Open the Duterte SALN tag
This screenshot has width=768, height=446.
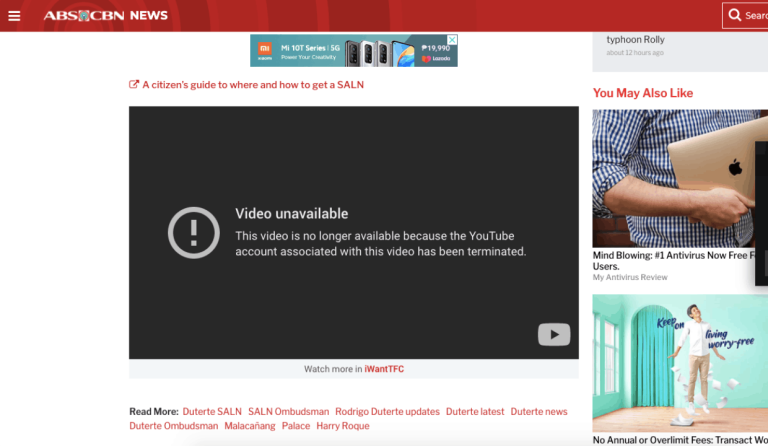212,412
